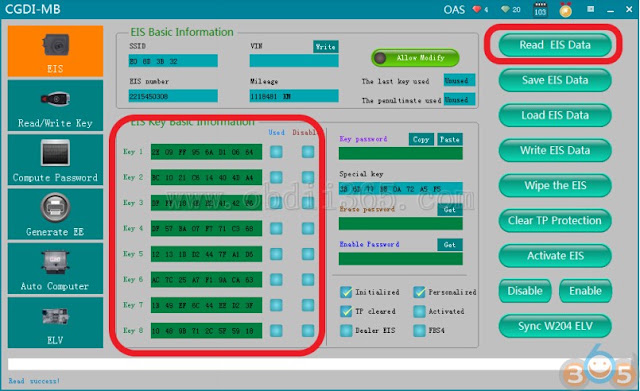Check the Dealer EIS checkbox
Viewport: 640px width, 391px height.
tap(346, 331)
